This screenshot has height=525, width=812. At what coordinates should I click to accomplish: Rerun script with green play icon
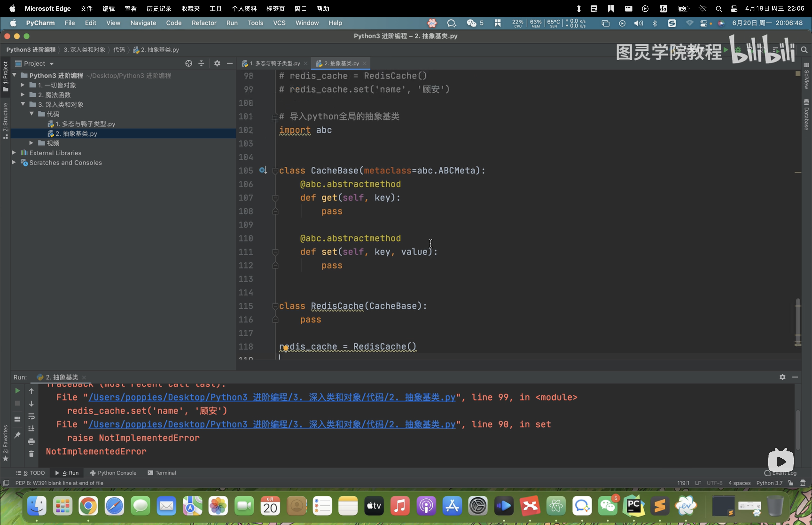(x=17, y=391)
